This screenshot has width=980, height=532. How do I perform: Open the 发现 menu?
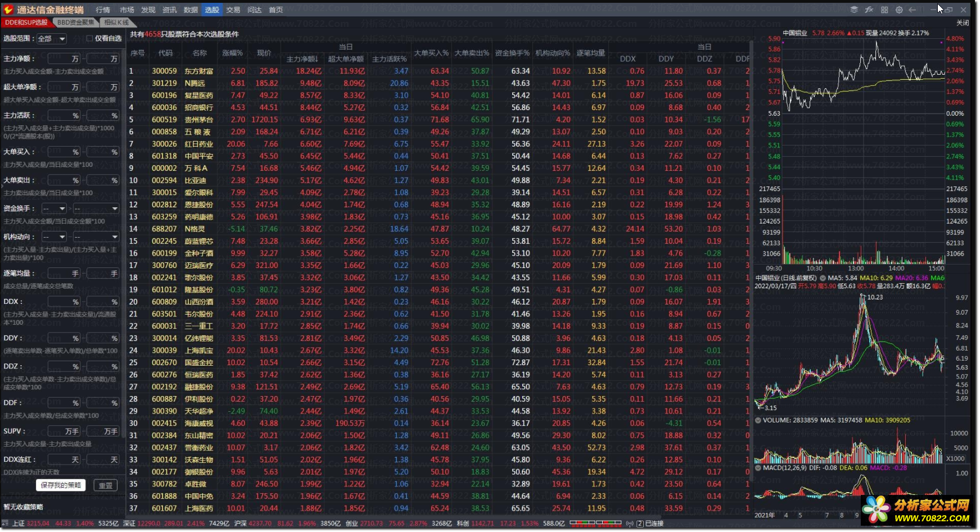pyautogui.click(x=148, y=10)
